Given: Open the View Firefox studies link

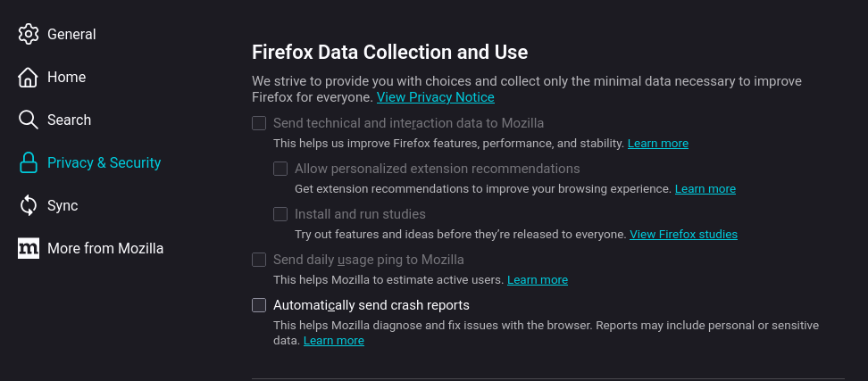Looking at the screenshot, I should tap(683, 235).
